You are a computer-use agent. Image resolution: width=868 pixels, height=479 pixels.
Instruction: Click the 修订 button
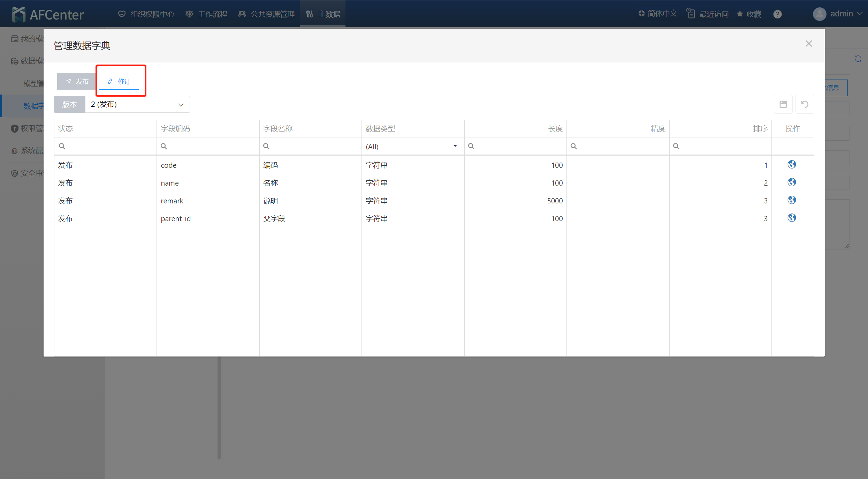[119, 81]
